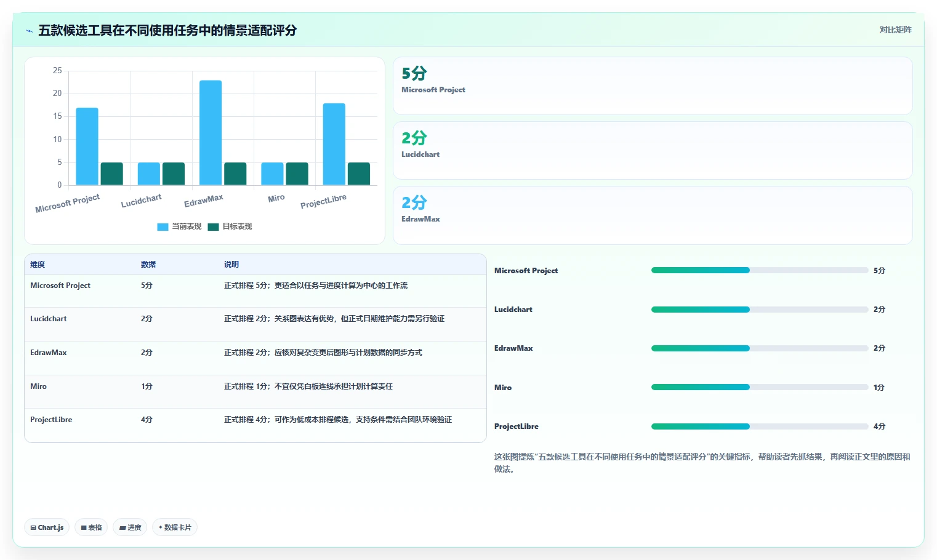Click the 5分 value in Microsoft Project row
937x560 pixels.
coord(147,286)
